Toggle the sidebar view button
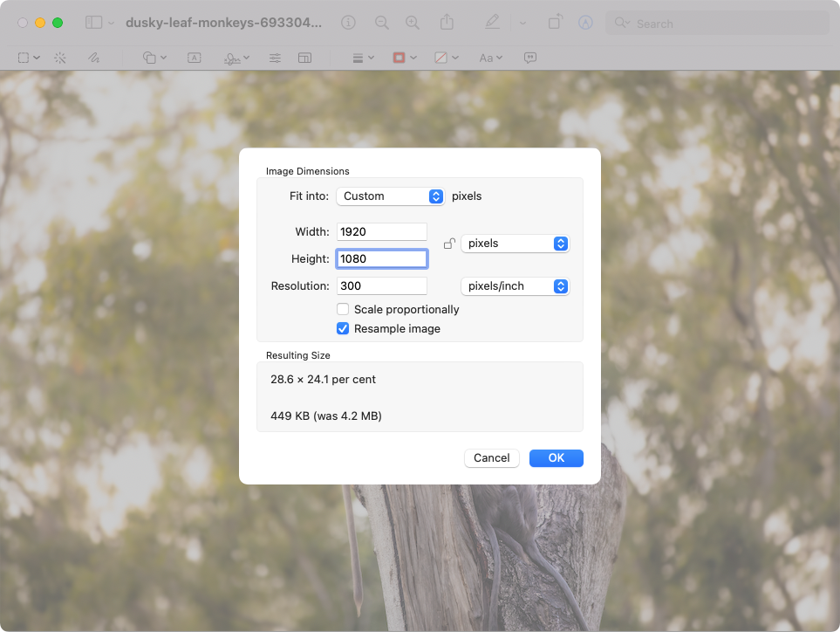This screenshot has width=840, height=632. coord(93,23)
